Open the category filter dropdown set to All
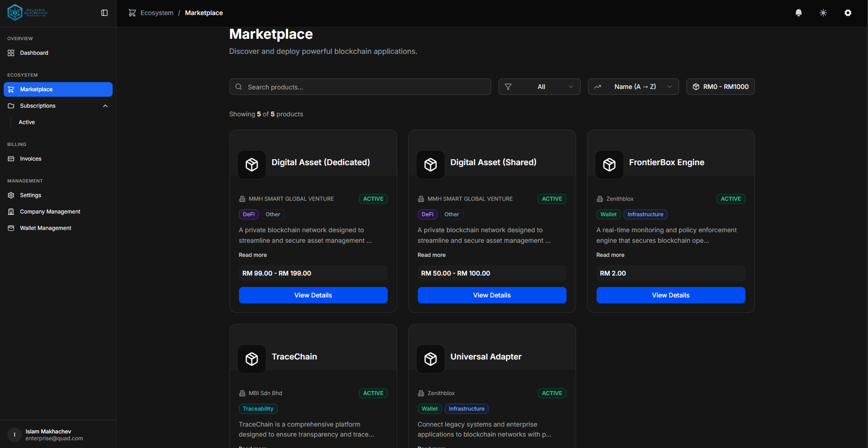 pos(540,87)
